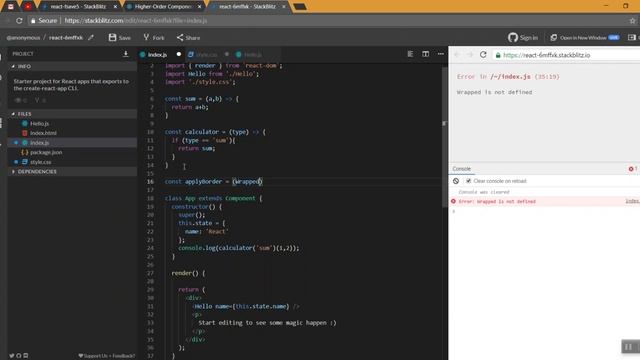Click the project name react-6mffxk
The image size is (640, 360).
coord(66,38)
